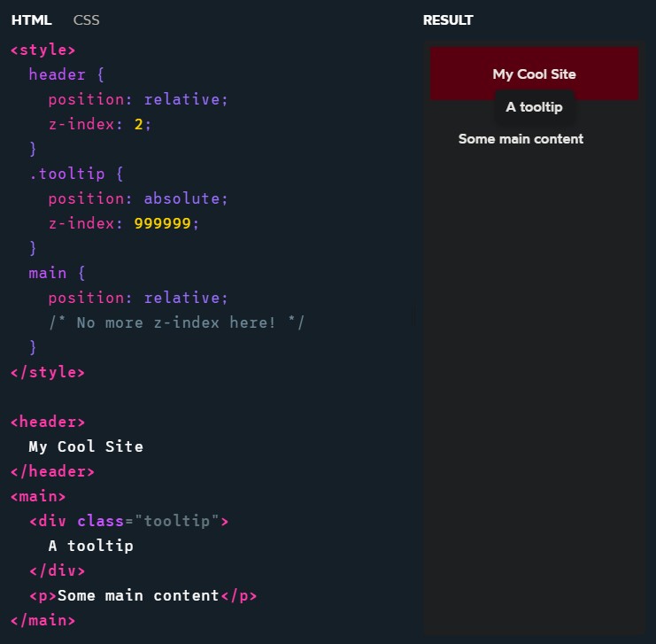
Task: Place cursor on the 999999 z-index value
Action: [x=162, y=223]
